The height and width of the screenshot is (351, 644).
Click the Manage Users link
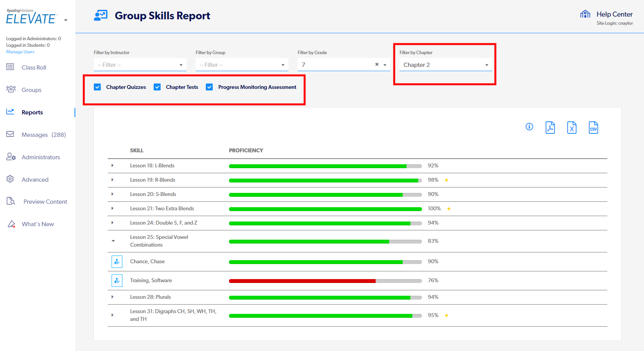pyautogui.click(x=20, y=52)
